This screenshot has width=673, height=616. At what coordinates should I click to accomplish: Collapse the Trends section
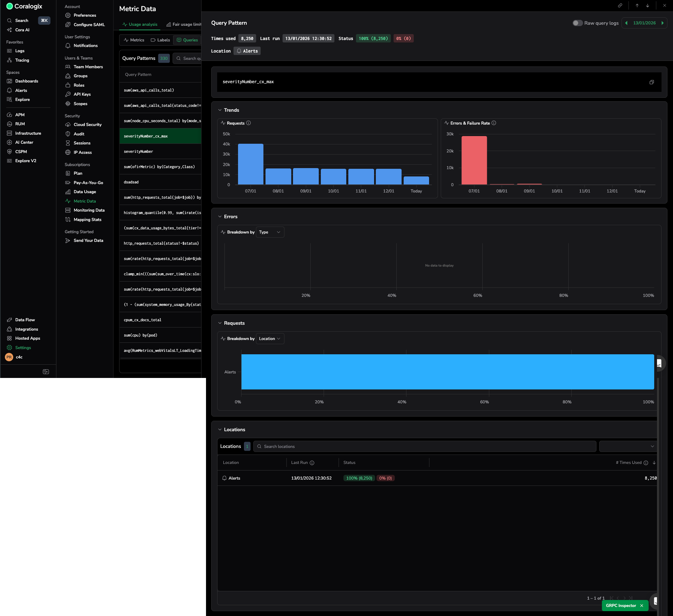[x=220, y=110]
